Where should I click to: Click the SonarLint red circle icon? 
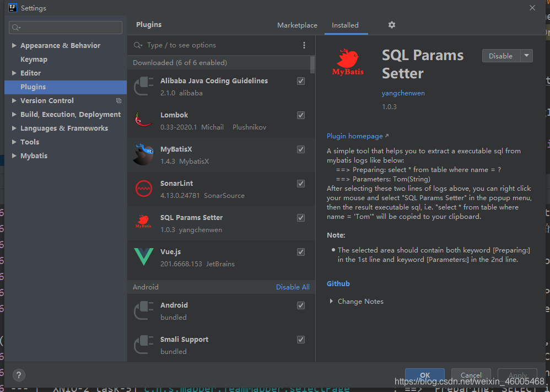(144, 189)
